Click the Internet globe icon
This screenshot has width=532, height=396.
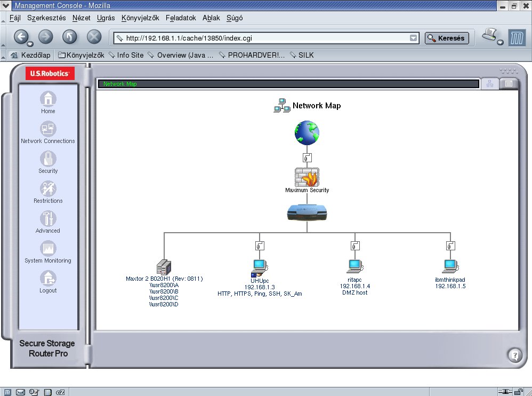307,133
